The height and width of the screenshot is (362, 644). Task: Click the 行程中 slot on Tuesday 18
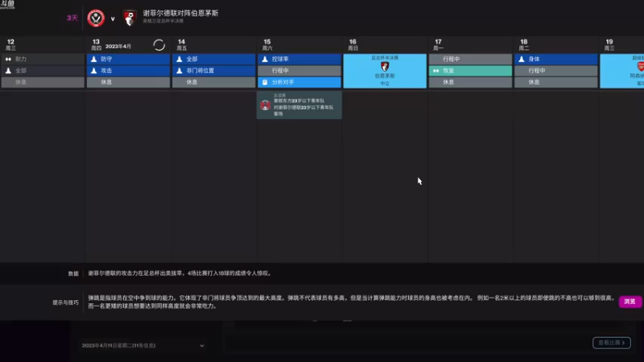[556, 71]
